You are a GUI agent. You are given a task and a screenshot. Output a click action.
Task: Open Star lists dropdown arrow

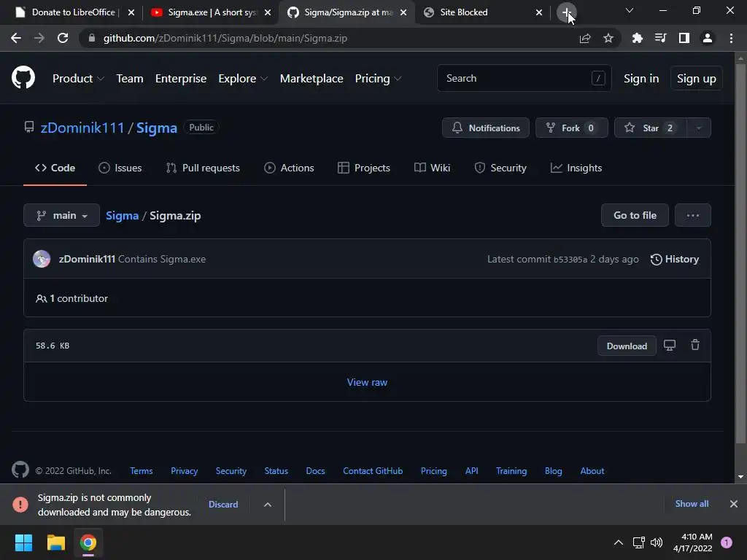click(x=699, y=128)
